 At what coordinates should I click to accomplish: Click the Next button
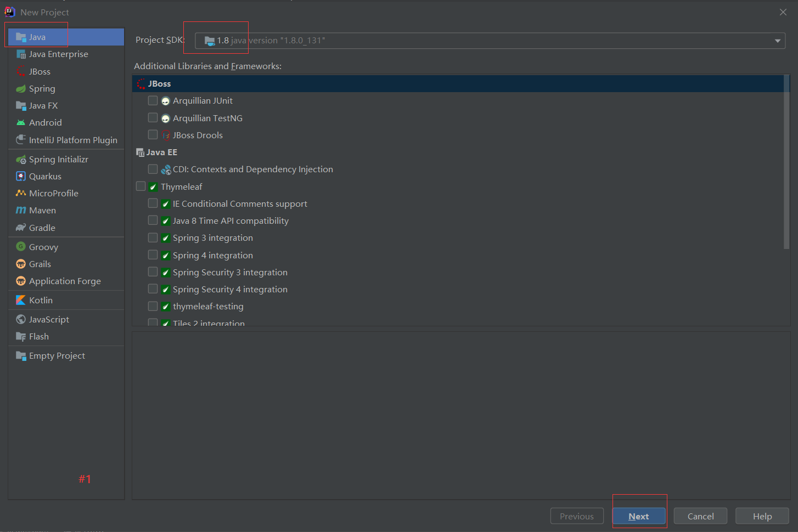[x=639, y=516]
